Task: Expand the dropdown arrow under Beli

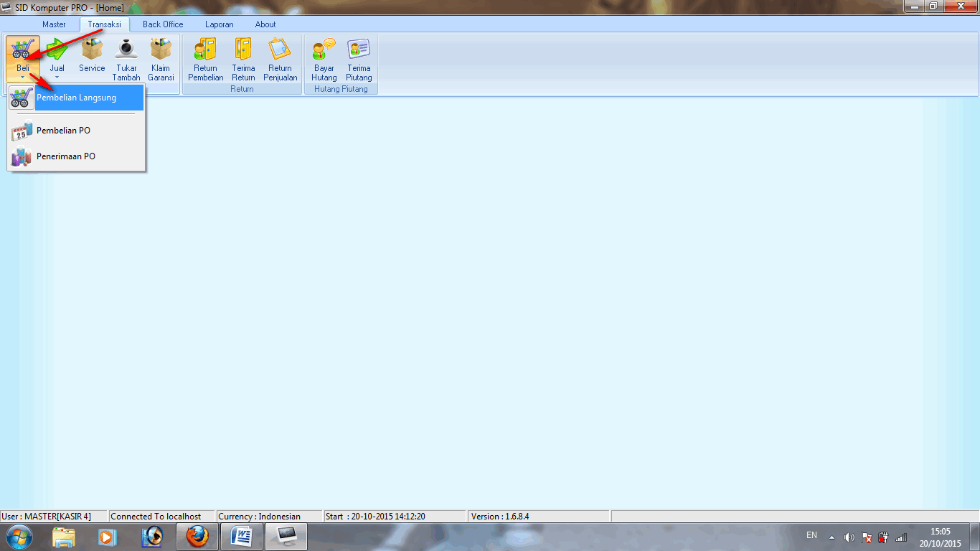Action: 22,77
